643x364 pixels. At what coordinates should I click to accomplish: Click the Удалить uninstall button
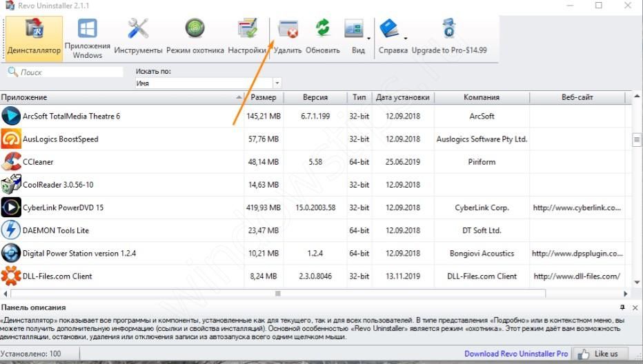288,37
